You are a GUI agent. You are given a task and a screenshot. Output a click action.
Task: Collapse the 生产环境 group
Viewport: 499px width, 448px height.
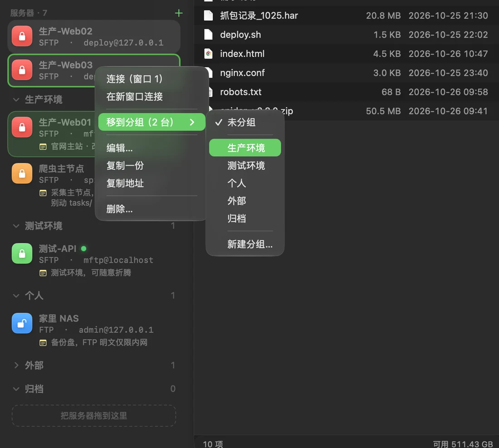pyautogui.click(x=16, y=100)
